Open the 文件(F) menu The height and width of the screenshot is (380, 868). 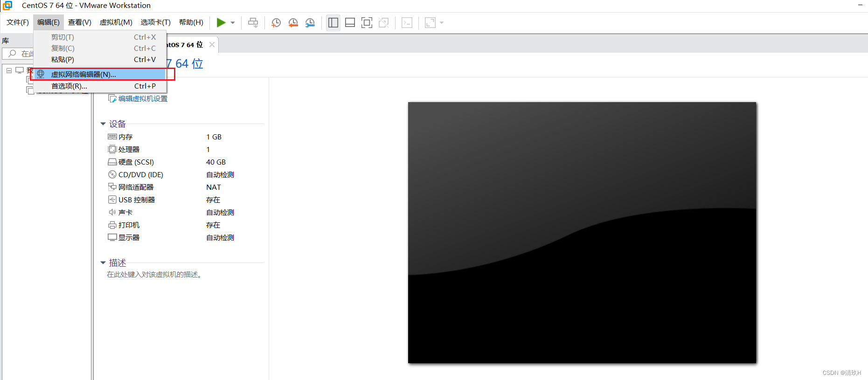(18, 22)
